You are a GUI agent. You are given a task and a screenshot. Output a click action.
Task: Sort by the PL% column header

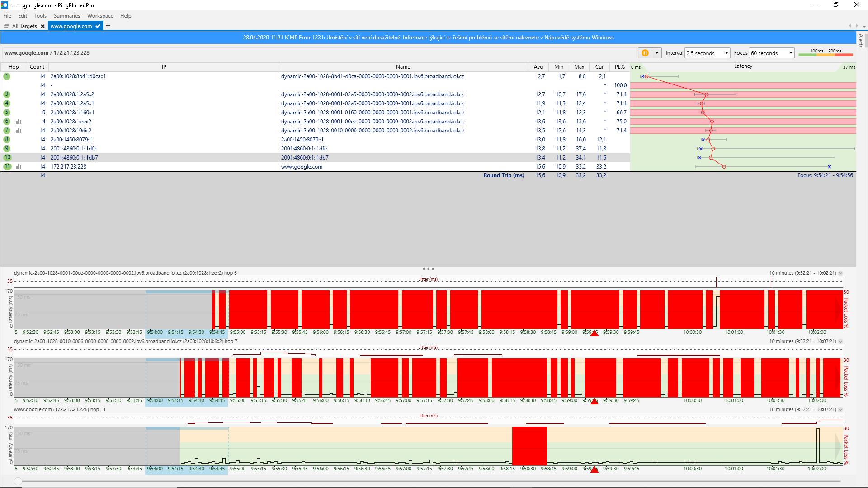[x=619, y=67]
